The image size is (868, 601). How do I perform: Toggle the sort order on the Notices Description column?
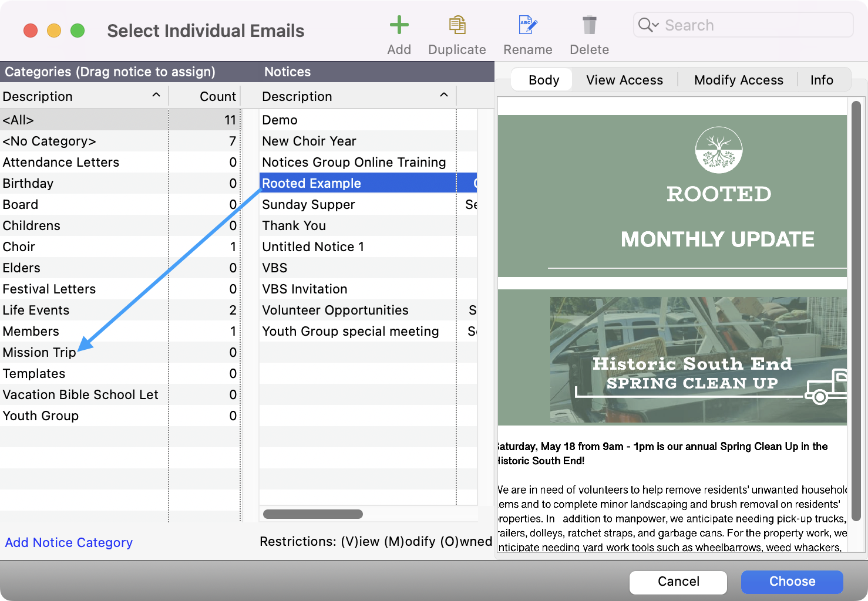(x=444, y=94)
